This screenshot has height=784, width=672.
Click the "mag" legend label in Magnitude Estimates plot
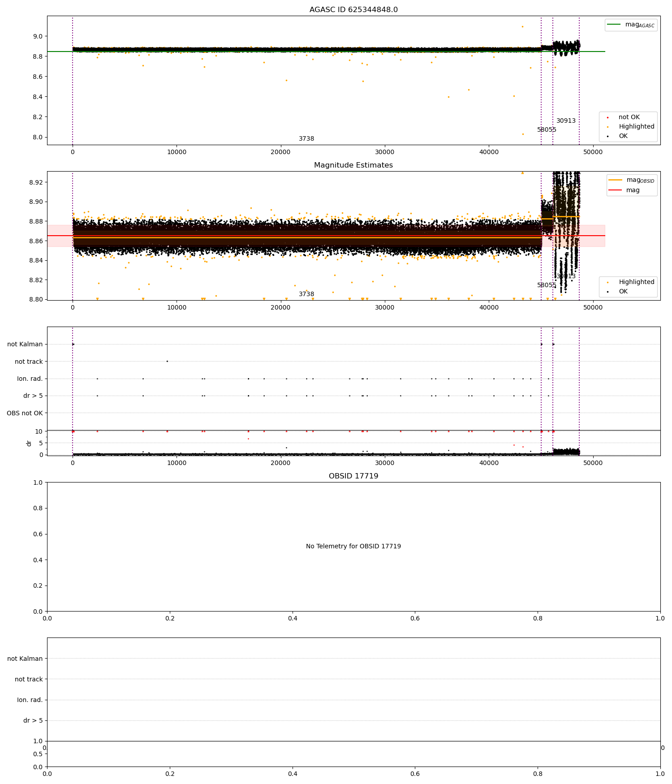point(633,190)
